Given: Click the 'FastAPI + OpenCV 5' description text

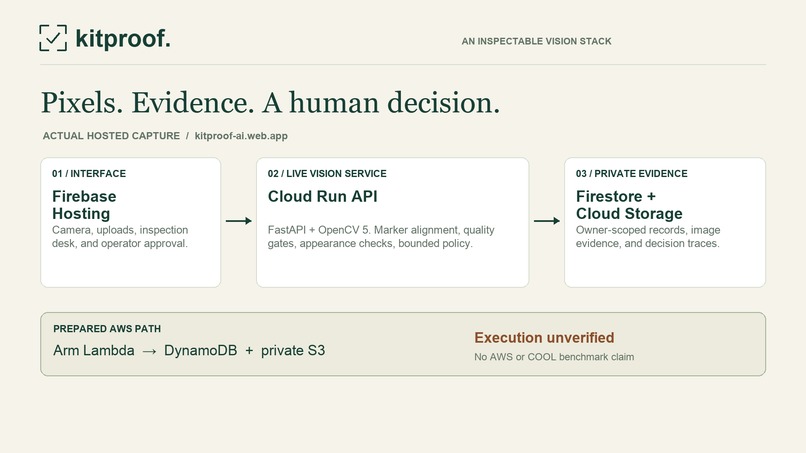Looking at the screenshot, I should pyautogui.click(x=381, y=237).
